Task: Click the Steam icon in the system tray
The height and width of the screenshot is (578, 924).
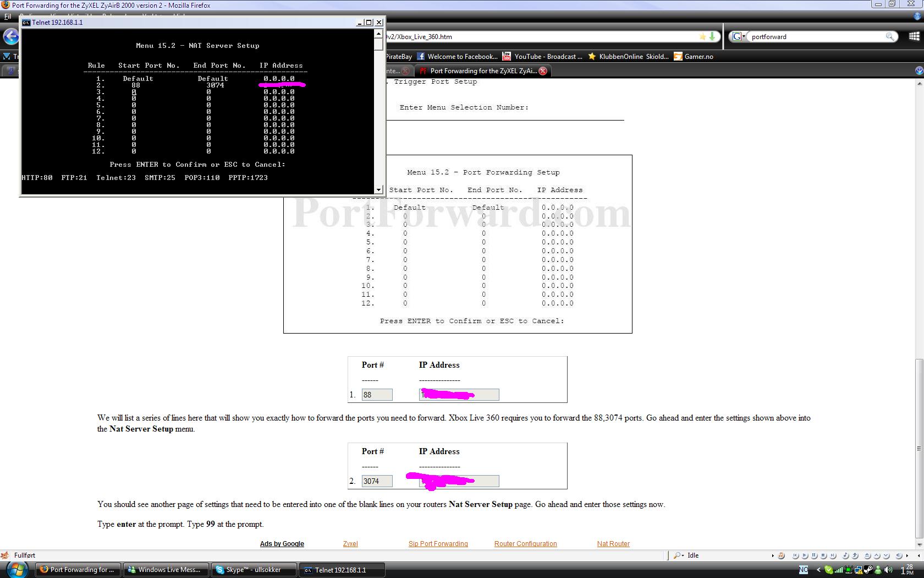Action: (868, 570)
